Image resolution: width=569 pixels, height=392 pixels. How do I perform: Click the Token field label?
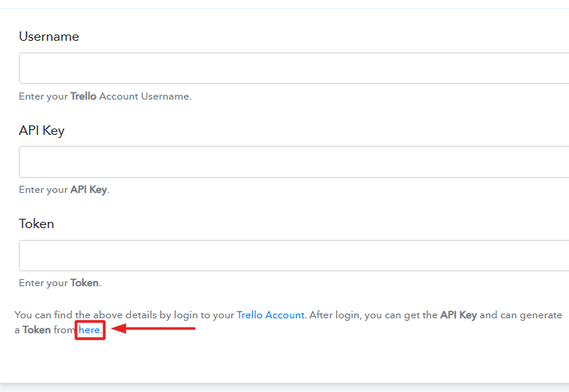pyautogui.click(x=37, y=223)
